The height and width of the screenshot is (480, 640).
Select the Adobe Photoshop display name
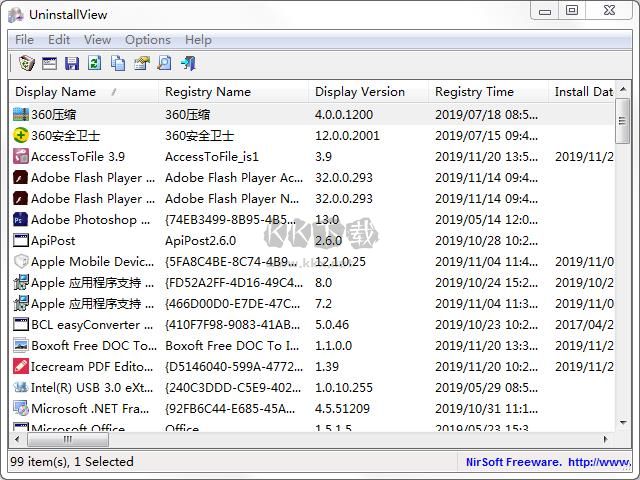click(91, 220)
